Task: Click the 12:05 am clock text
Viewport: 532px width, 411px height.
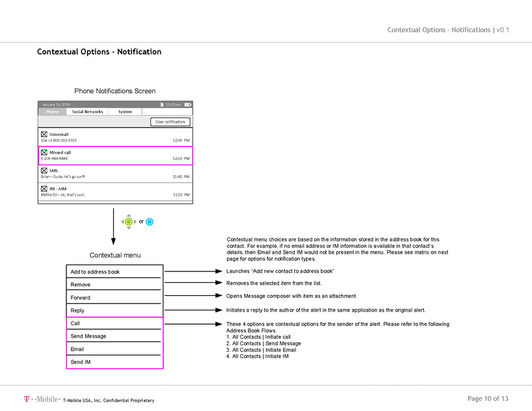Action: point(173,105)
